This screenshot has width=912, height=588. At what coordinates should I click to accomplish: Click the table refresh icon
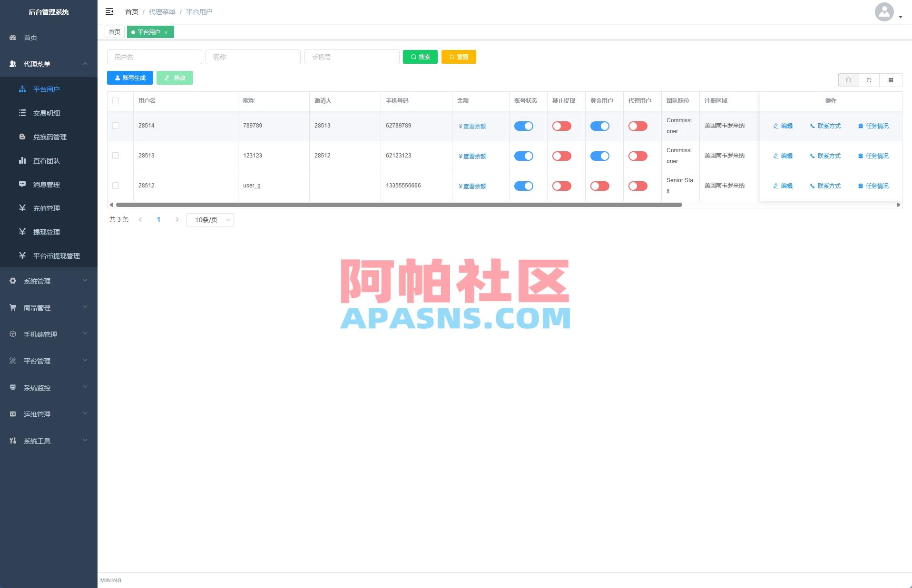pyautogui.click(x=870, y=80)
